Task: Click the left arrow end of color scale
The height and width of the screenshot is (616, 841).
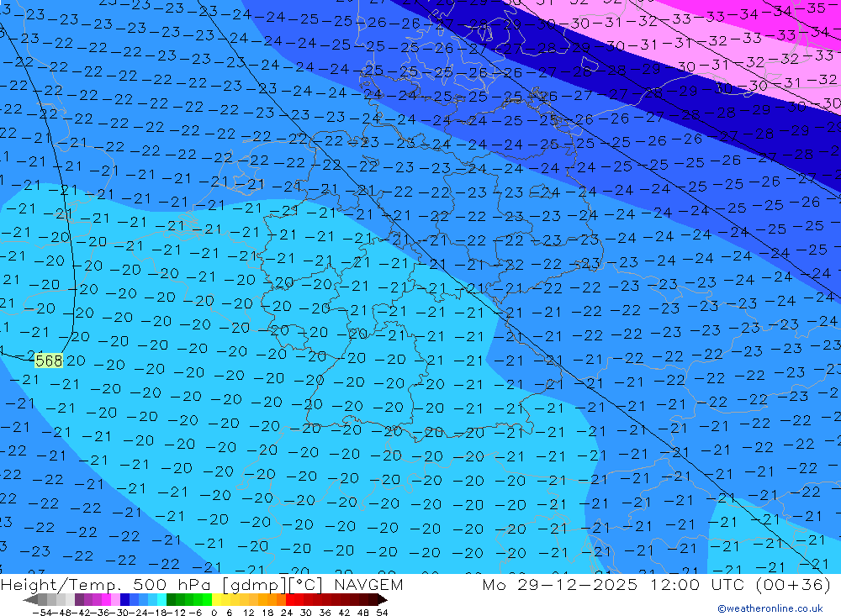Action: (30, 599)
